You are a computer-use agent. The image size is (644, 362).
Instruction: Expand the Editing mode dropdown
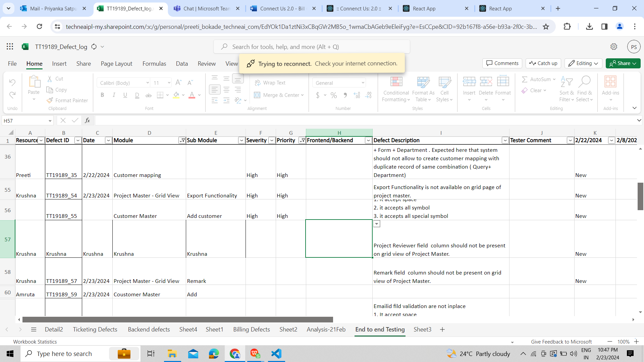coord(596,63)
